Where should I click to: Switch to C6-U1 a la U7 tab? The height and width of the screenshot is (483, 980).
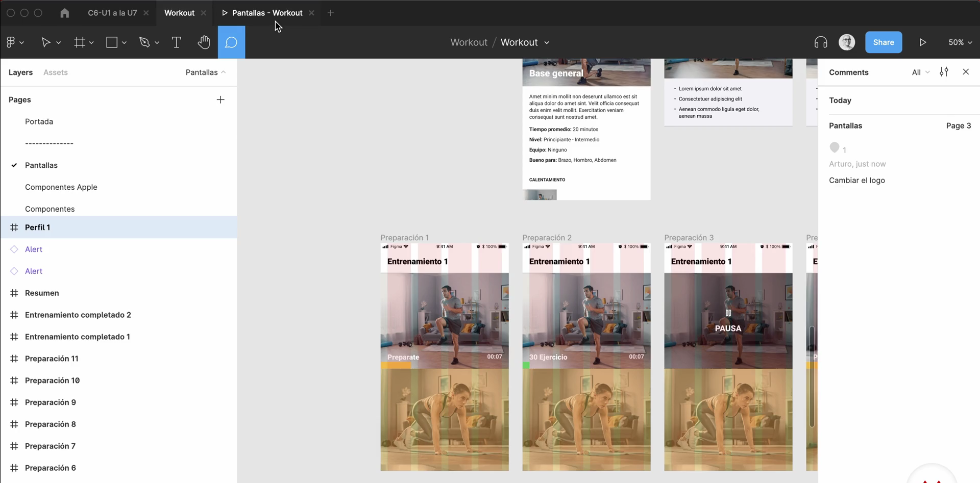tap(112, 13)
